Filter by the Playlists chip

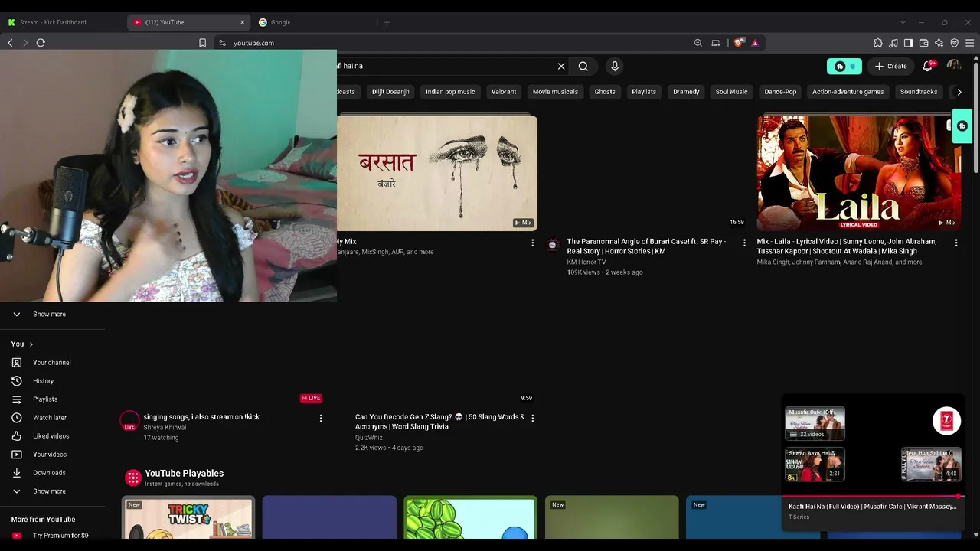[x=644, y=92]
